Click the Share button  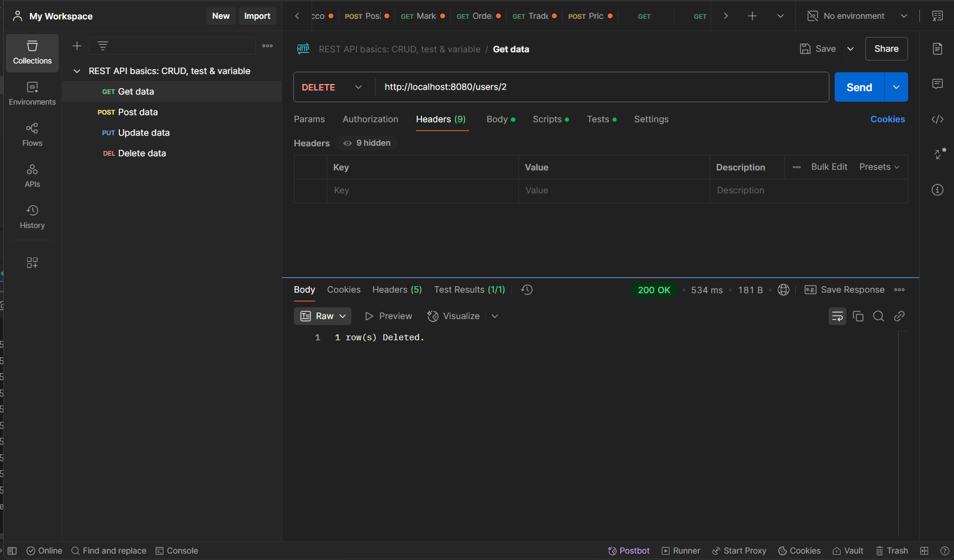(886, 49)
